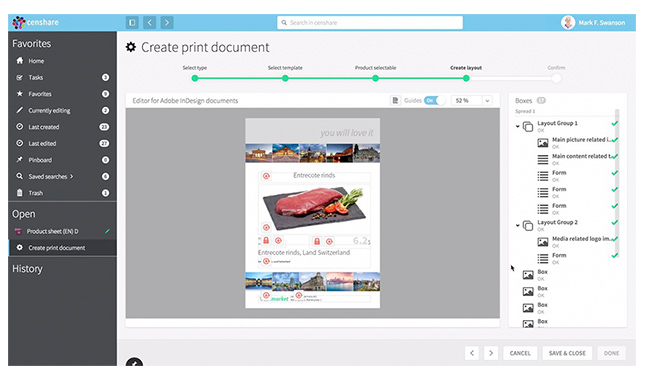Toggle the sidebar panel icon in header
The height and width of the screenshot is (380, 646).
[132, 22]
